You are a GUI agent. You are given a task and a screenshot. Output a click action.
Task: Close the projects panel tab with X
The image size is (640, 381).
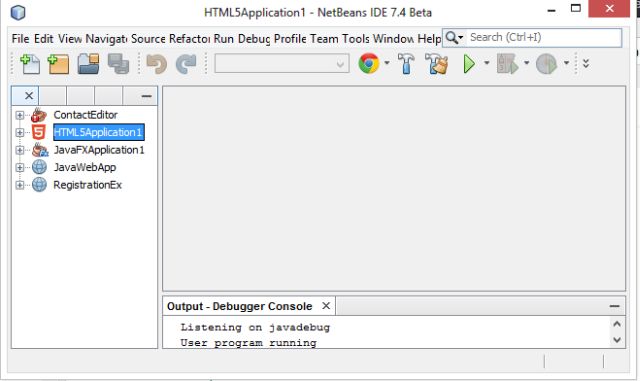pos(29,96)
